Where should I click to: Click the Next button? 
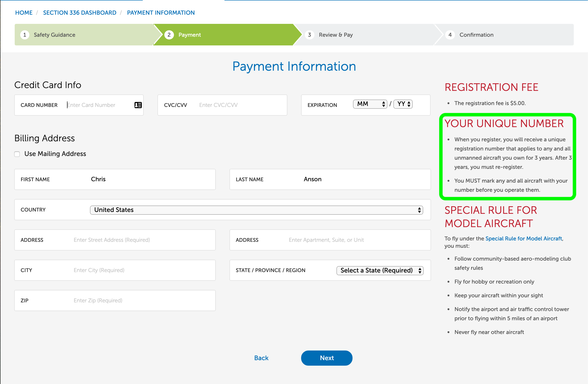326,358
